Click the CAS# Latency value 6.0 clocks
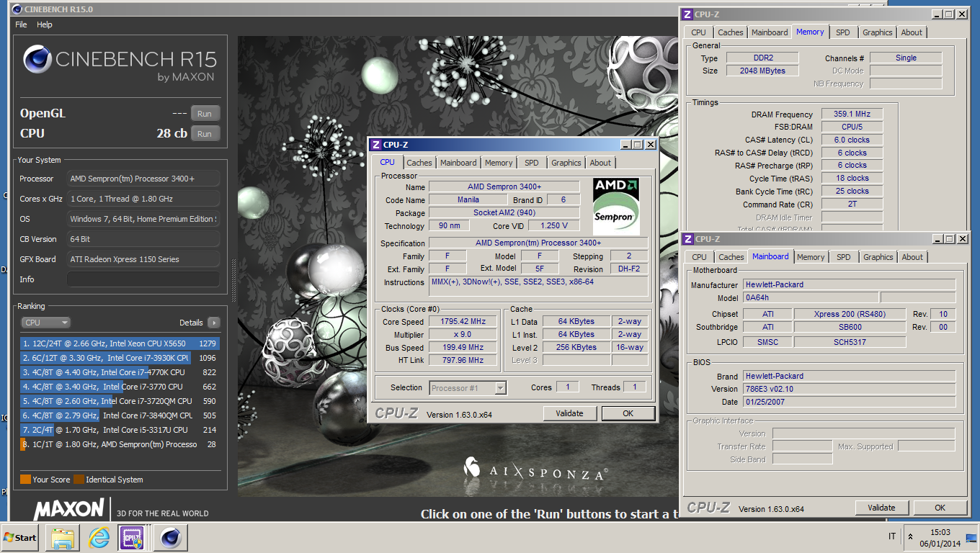Screen dimensions: 980x553 point(852,140)
